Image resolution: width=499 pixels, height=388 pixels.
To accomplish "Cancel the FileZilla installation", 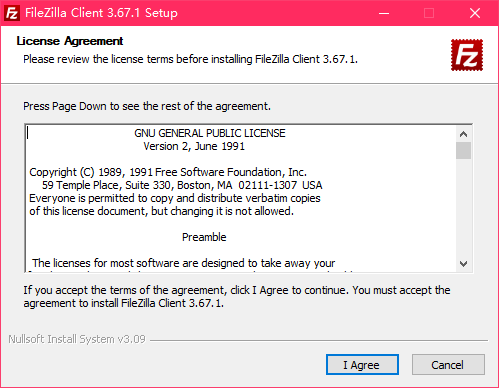I will [448, 365].
